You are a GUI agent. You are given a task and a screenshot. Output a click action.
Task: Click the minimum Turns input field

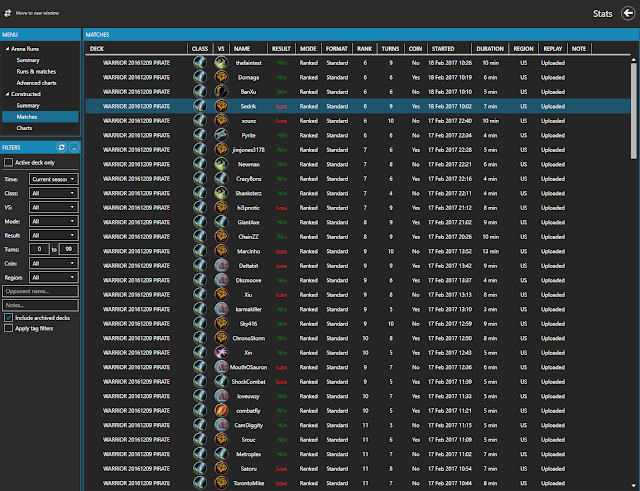tap(39, 249)
